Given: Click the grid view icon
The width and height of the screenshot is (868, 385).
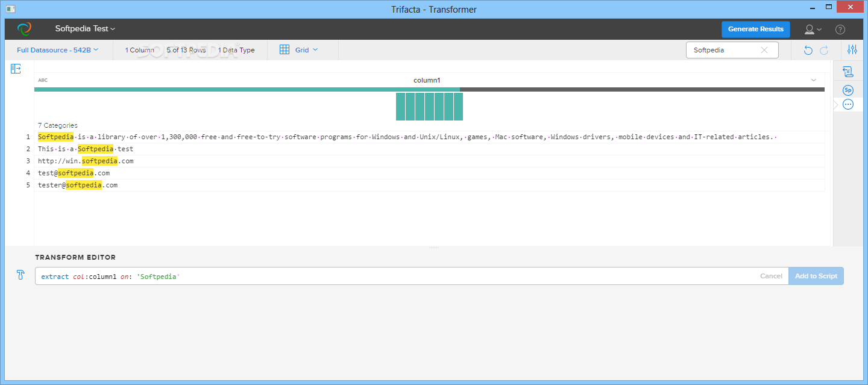Looking at the screenshot, I should coord(285,50).
